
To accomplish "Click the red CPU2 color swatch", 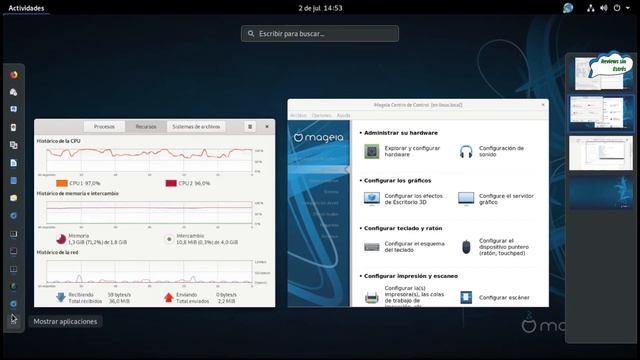I will click(171, 183).
